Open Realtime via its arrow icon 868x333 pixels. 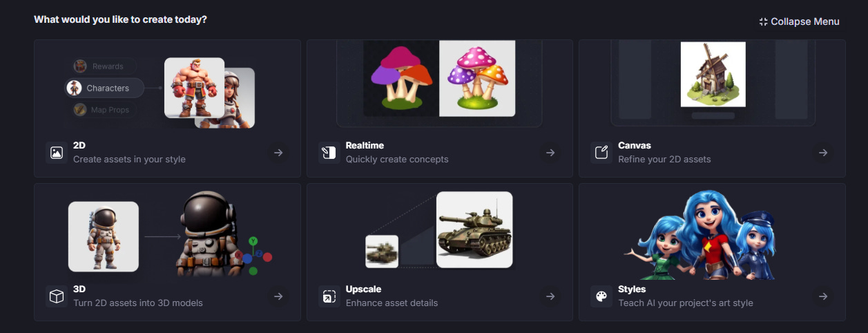pyautogui.click(x=550, y=153)
